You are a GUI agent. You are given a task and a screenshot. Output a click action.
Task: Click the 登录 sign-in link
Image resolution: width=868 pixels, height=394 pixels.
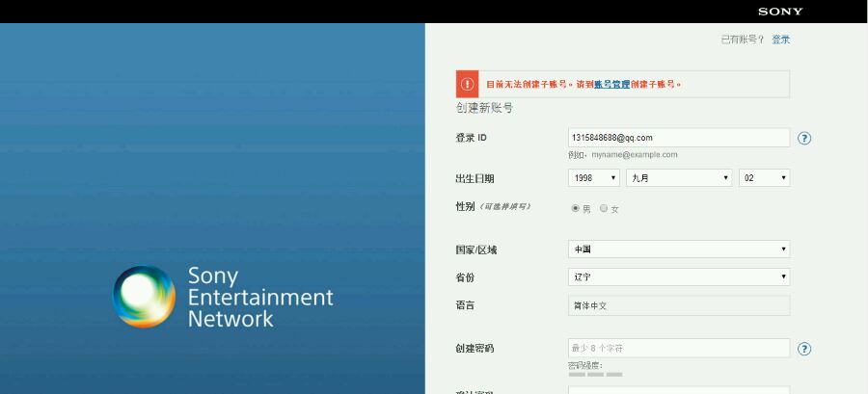point(780,39)
